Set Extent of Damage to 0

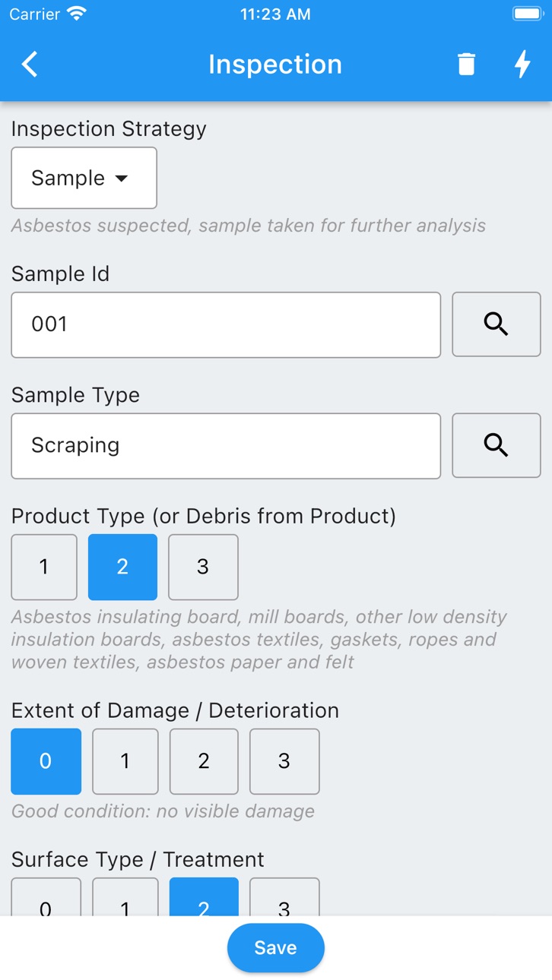pyautogui.click(x=46, y=761)
